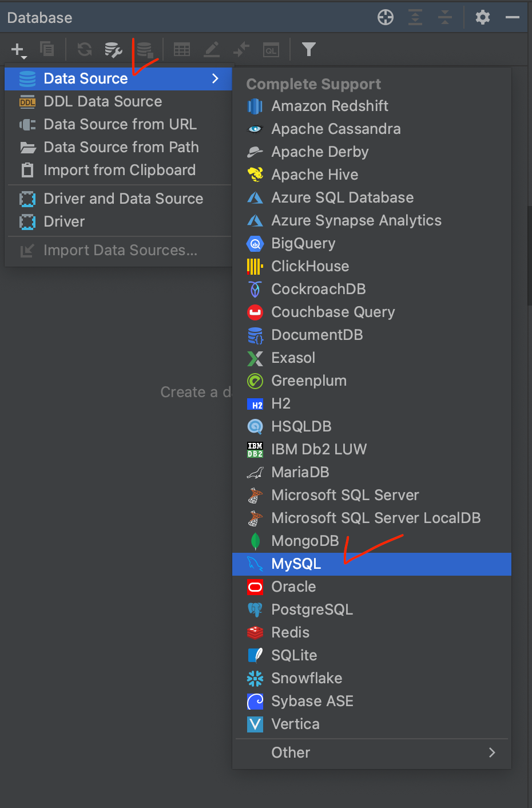The height and width of the screenshot is (808, 532).
Task: Click the Filter funnel icon
Action: 309,50
